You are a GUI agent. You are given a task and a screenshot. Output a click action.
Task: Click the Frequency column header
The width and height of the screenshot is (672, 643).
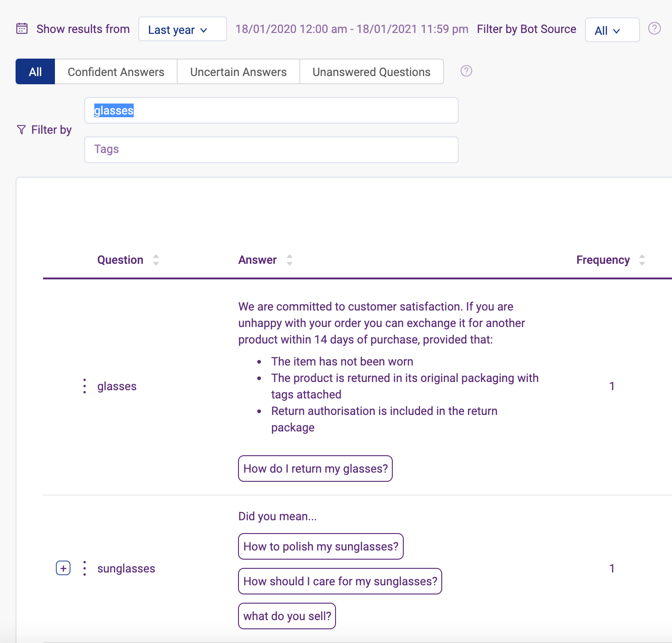coord(603,260)
